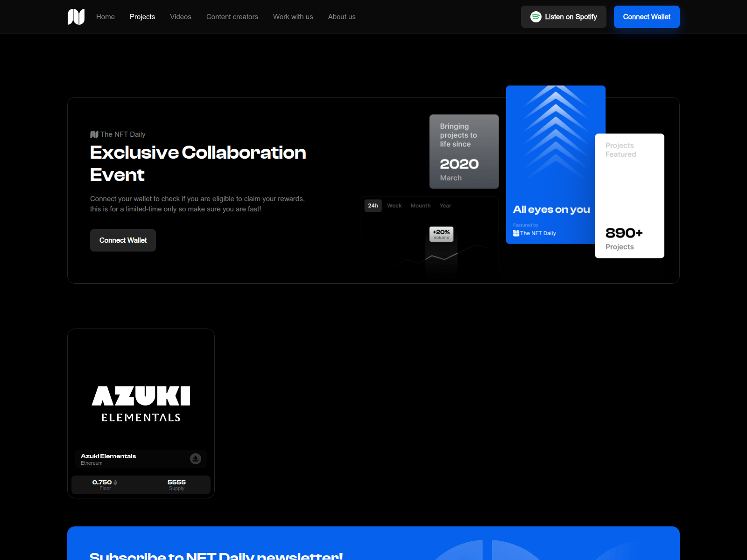
Task: Click the NFT Daily logo in navbar
Action: click(x=76, y=17)
